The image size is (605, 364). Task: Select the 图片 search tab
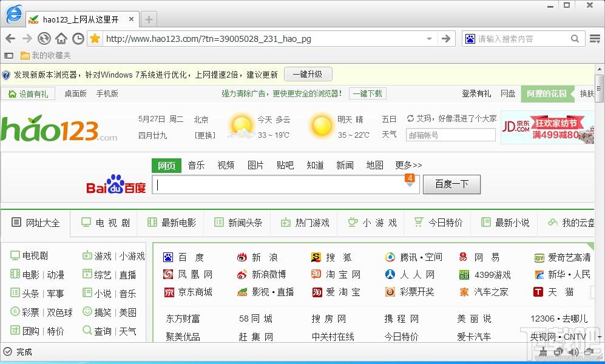click(255, 166)
